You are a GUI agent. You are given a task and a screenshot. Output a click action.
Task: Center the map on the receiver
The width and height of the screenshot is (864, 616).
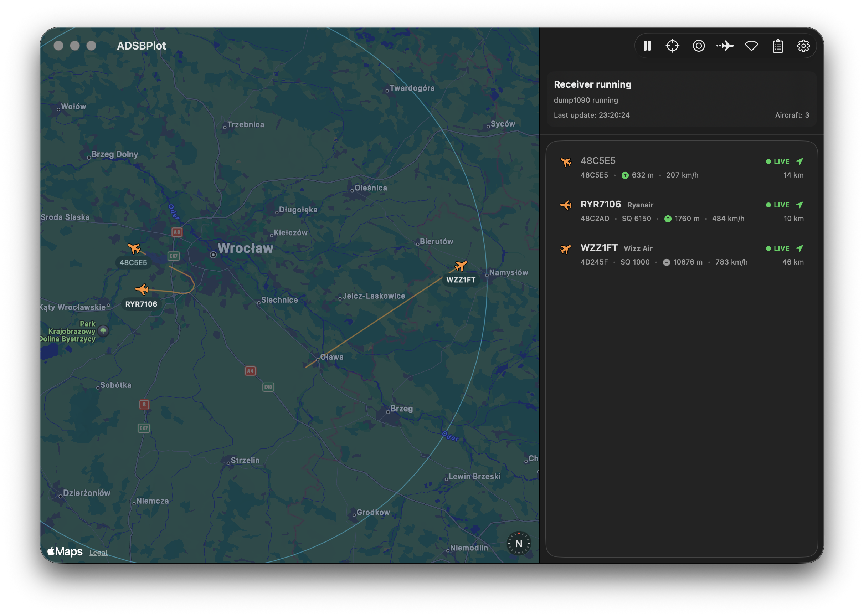tap(673, 46)
